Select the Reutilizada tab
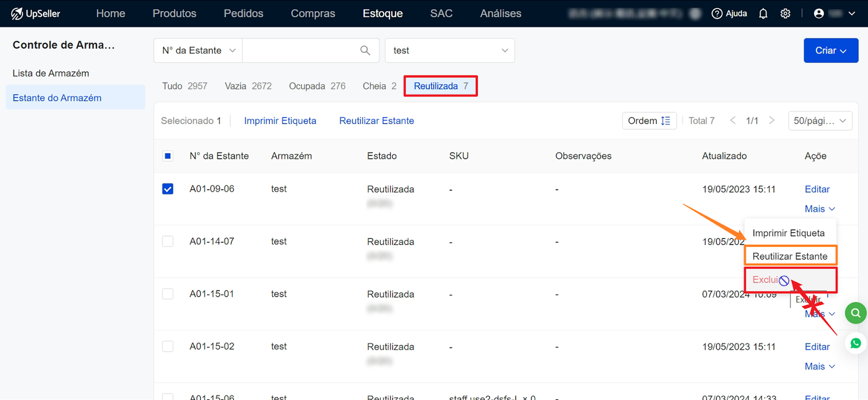The image size is (868, 400). coord(441,86)
